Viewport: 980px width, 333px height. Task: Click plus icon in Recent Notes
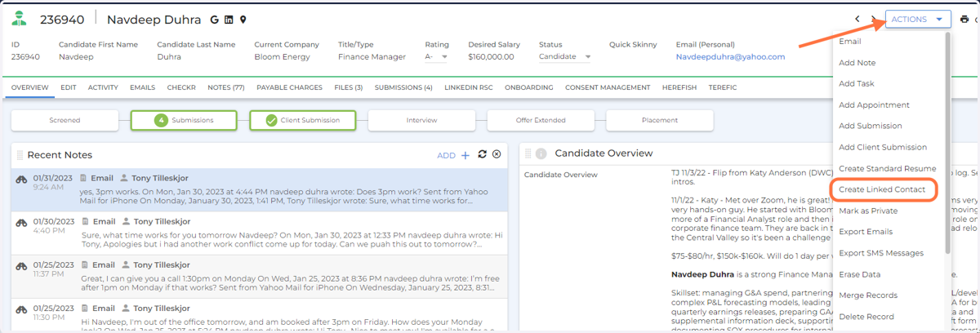click(465, 155)
